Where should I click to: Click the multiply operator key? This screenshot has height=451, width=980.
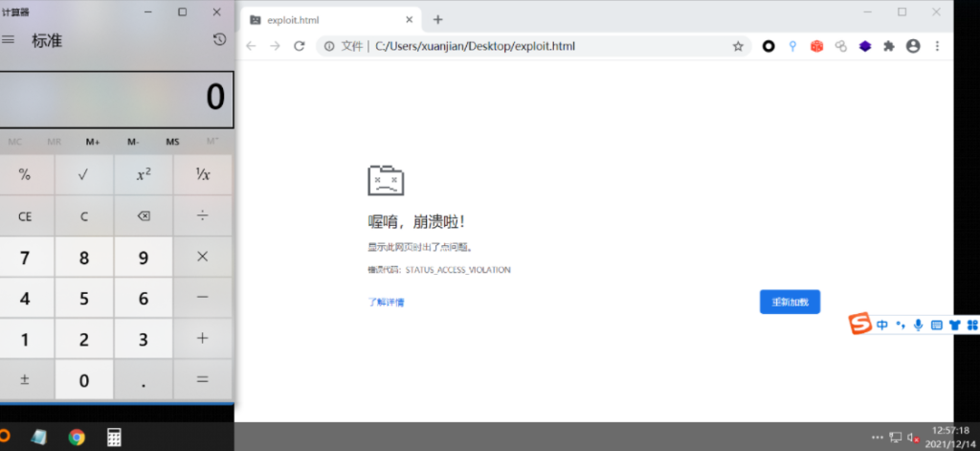(x=203, y=257)
